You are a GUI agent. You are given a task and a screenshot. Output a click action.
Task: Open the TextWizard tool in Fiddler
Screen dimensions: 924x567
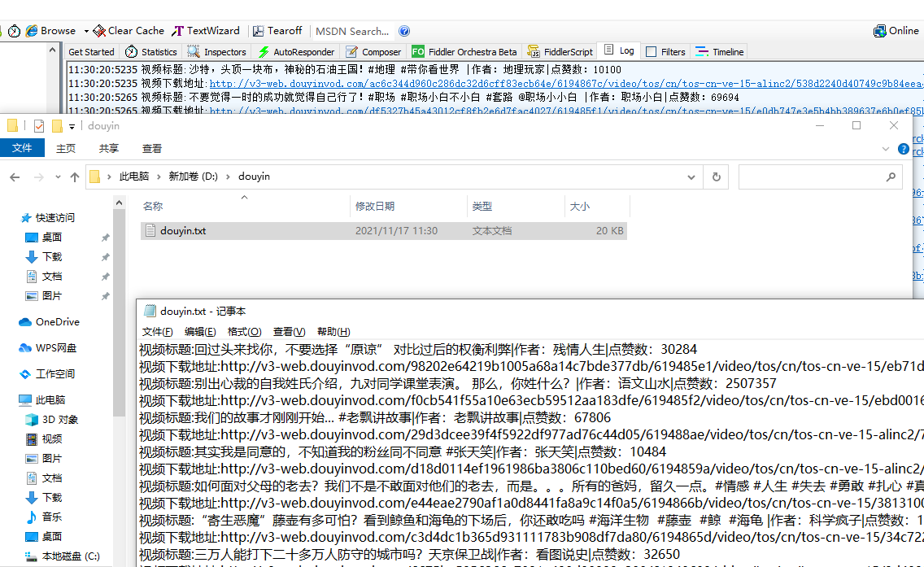coord(206,31)
